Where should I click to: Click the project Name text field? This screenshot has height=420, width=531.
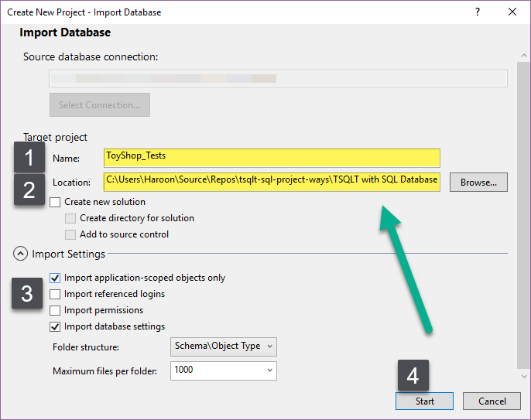point(272,157)
